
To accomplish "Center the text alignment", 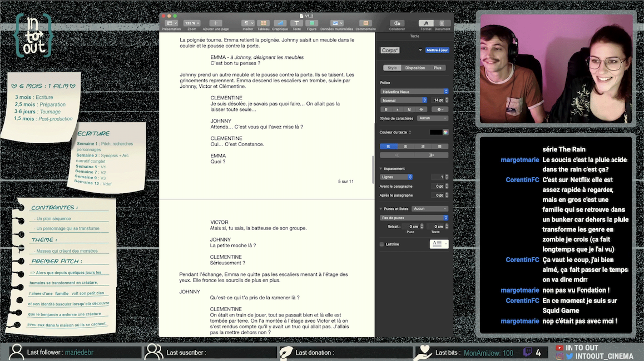I will [406, 147].
